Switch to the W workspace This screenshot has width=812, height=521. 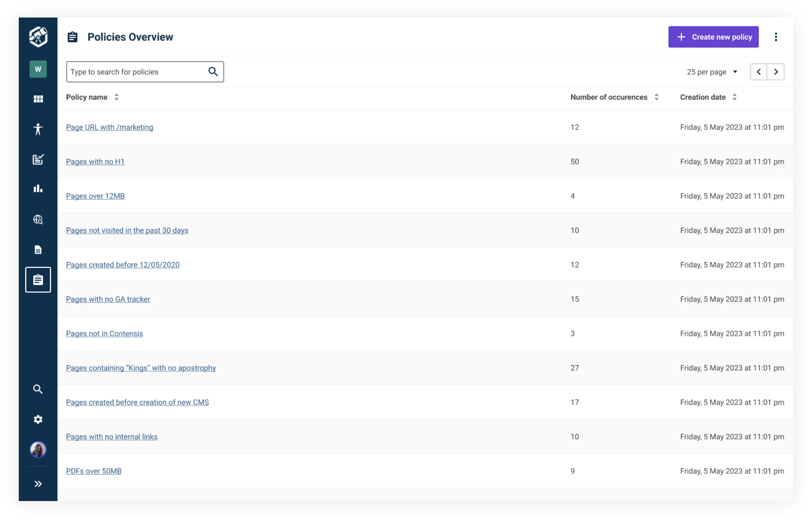point(38,69)
